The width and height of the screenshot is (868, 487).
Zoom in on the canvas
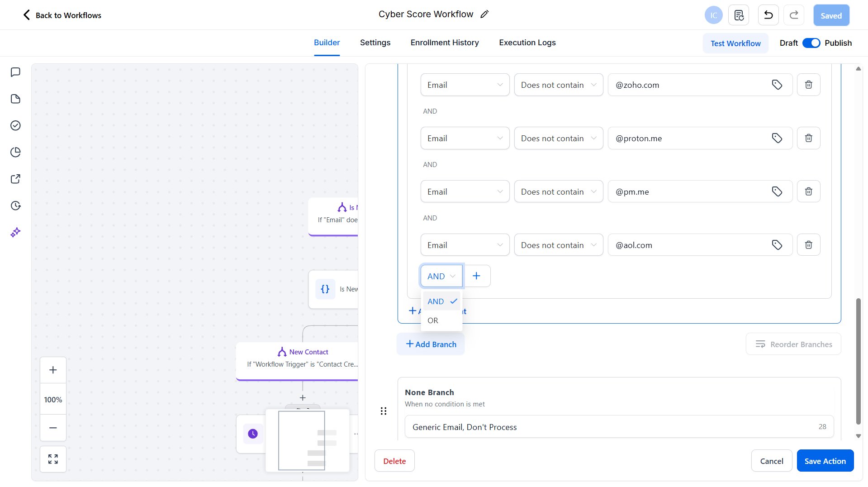coord(53,370)
